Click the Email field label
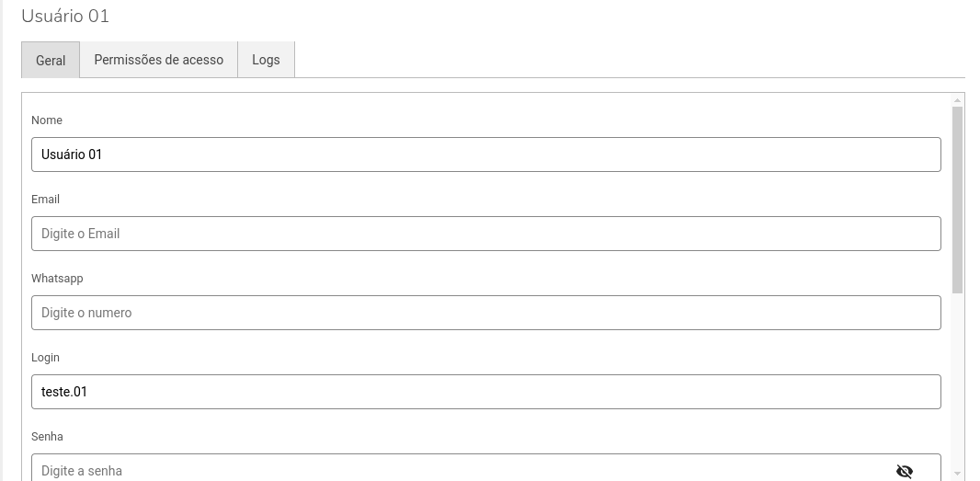The width and height of the screenshot is (980, 481). tap(45, 200)
